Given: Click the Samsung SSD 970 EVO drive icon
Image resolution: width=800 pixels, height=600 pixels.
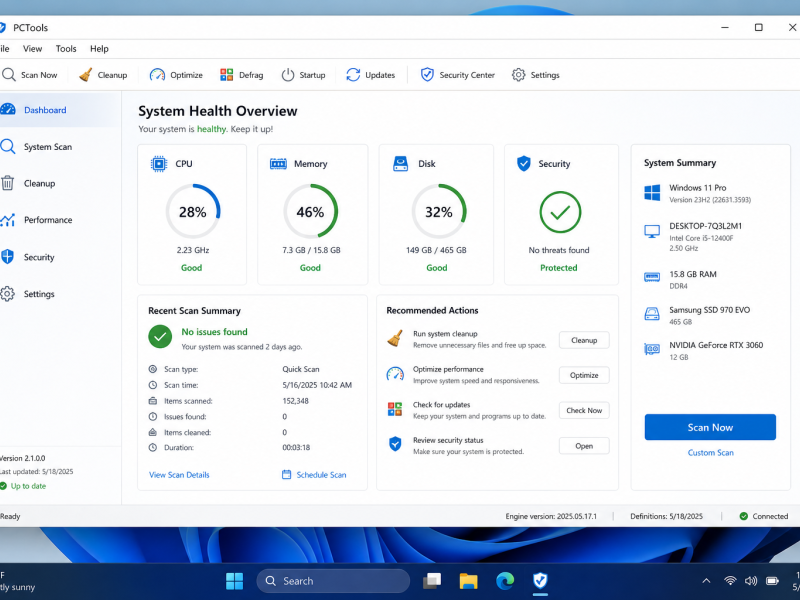Looking at the screenshot, I should [x=652, y=313].
